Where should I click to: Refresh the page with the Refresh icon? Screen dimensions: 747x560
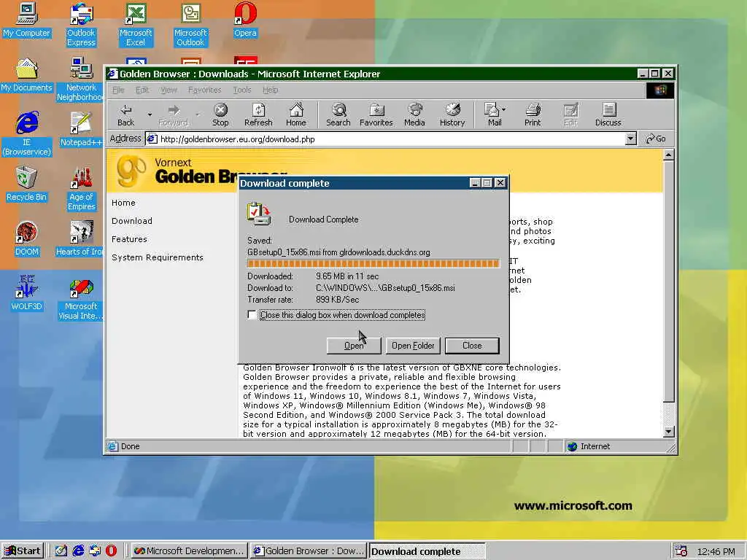258,115
